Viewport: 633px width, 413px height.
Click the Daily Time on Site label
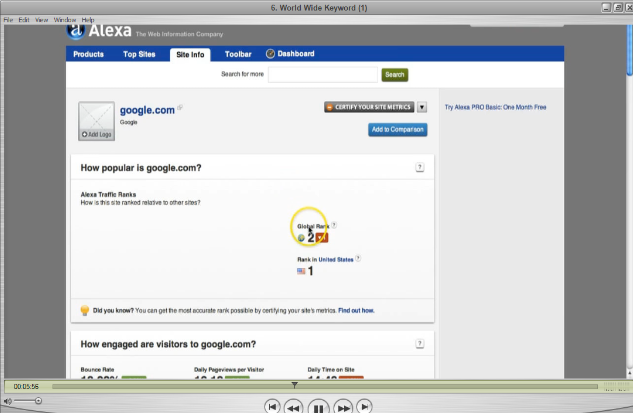click(x=331, y=369)
